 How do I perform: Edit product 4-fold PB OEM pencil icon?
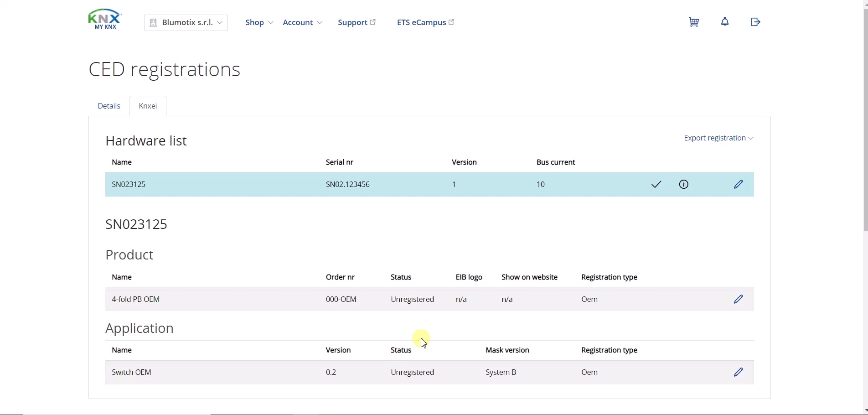pyautogui.click(x=739, y=299)
